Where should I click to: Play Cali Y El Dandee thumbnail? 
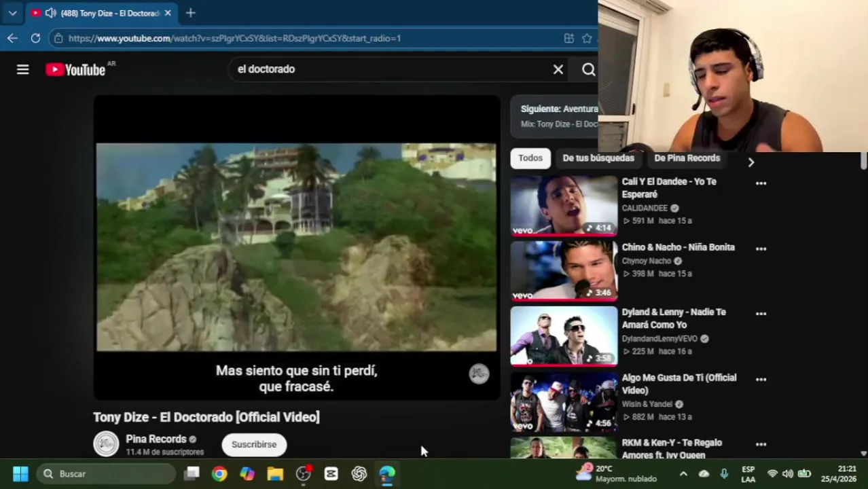564,206
